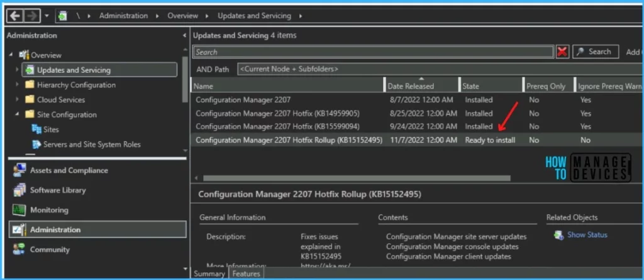644x280 pixels.
Task: Click the Forward navigation arrow
Action: click(x=31, y=16)
